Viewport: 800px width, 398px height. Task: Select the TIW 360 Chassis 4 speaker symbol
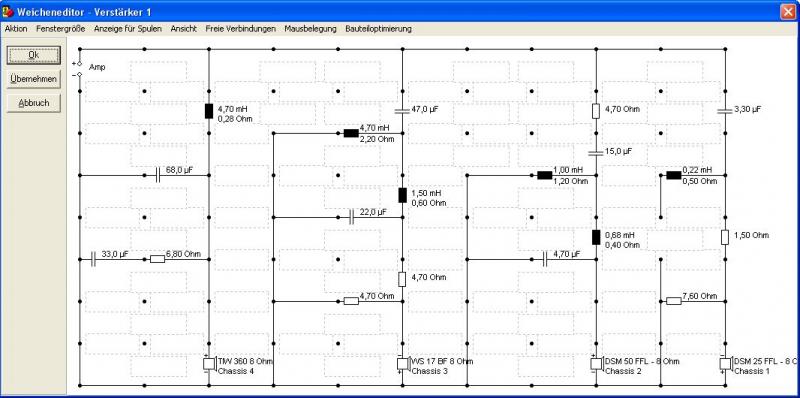[x=209, y=363]
